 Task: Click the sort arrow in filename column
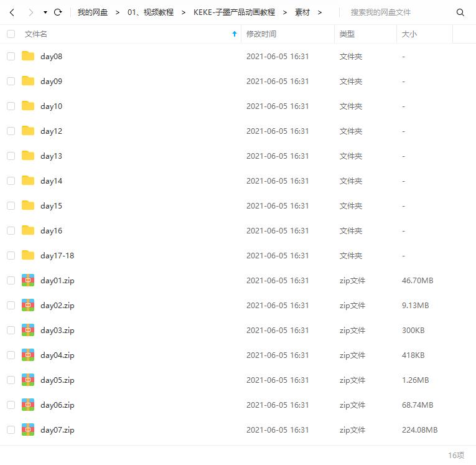[234, 34]
